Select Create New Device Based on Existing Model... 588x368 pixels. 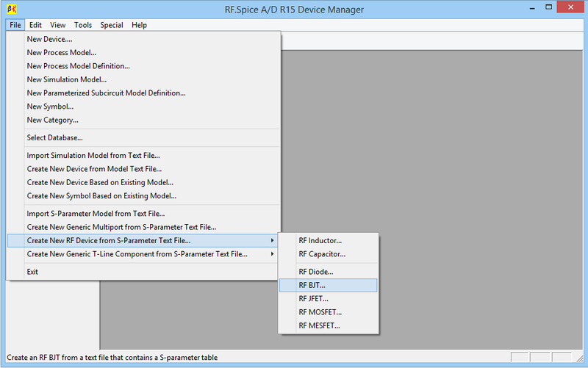[143, 182]
